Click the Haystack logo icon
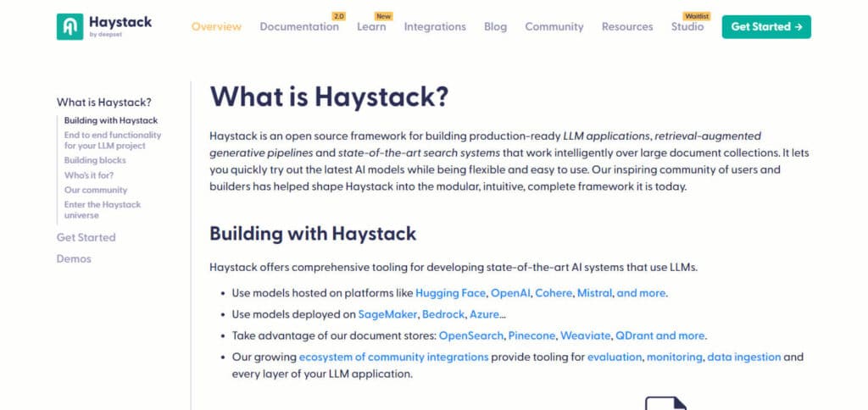The width and height of the screenshot is (868, 410). coord(70,26)
